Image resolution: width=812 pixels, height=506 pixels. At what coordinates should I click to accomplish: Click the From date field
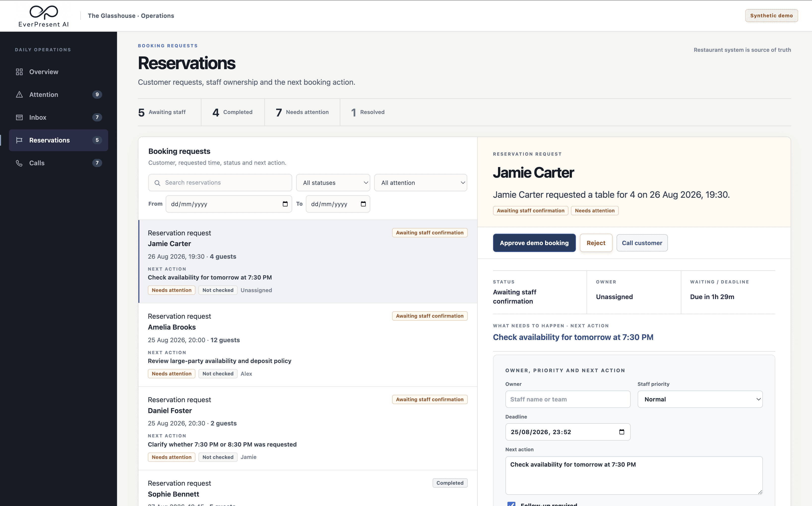coord(229,204)
